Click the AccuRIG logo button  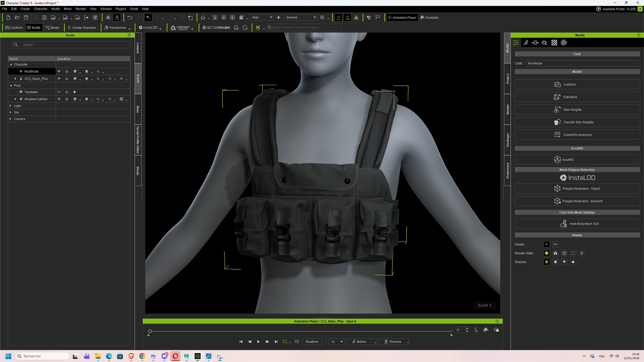pyautogui.click(x=577, y=160)
